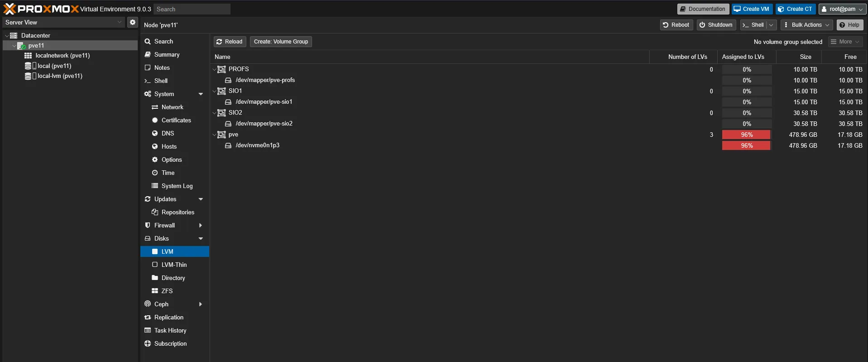Expand the root@pam user menu
The height and width of the screenshot is (362, 868).
tap(842, 9)
